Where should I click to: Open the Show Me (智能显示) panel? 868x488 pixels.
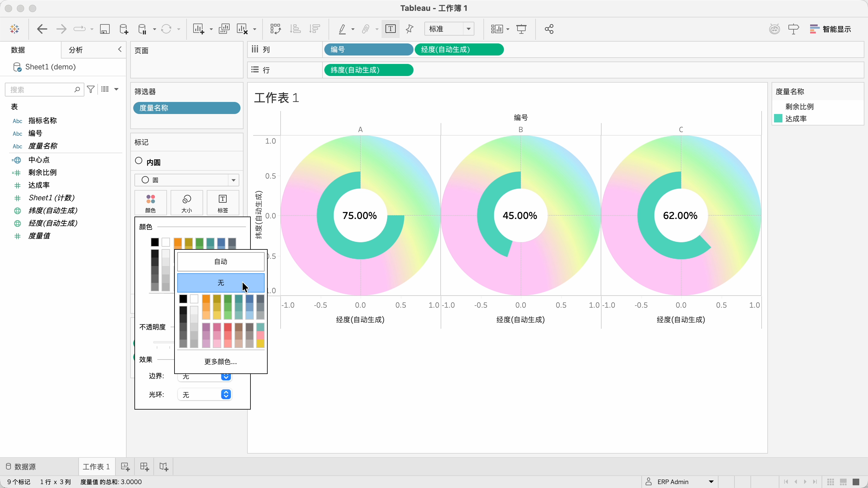(831, 29)
